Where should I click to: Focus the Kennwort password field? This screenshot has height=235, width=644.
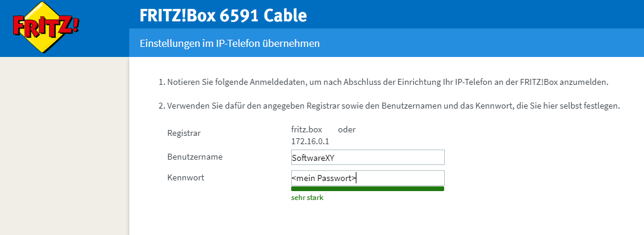tap(368, 178)
